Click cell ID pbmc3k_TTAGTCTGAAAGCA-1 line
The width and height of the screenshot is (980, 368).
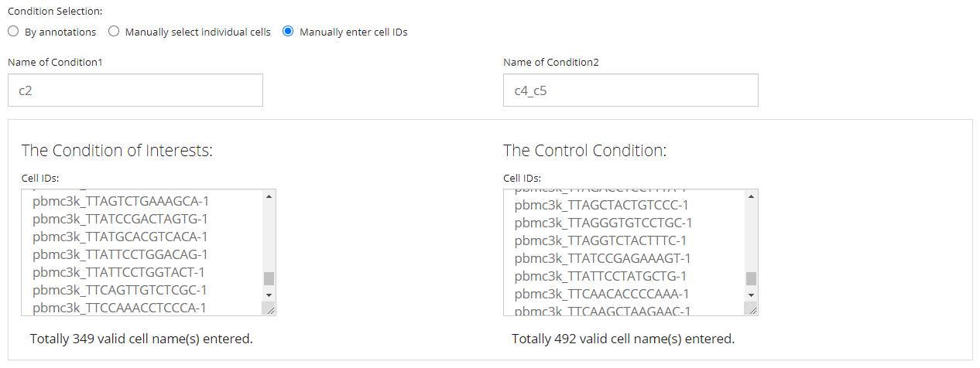pyautogui.click(x=121, y=201)
